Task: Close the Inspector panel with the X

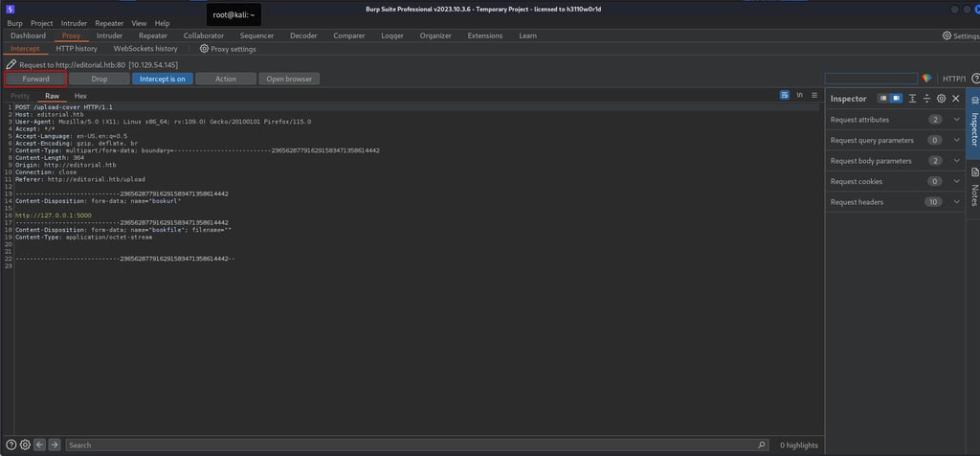Action: click(x=956, y=99)
